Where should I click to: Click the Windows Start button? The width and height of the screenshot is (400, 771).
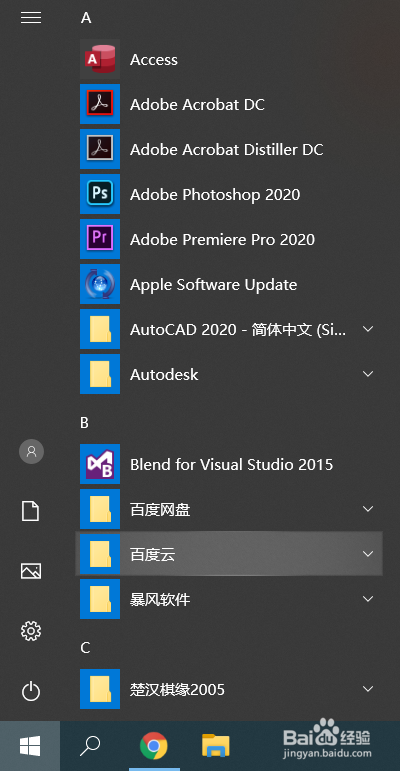pyautogui.click(x=30, y=746)
